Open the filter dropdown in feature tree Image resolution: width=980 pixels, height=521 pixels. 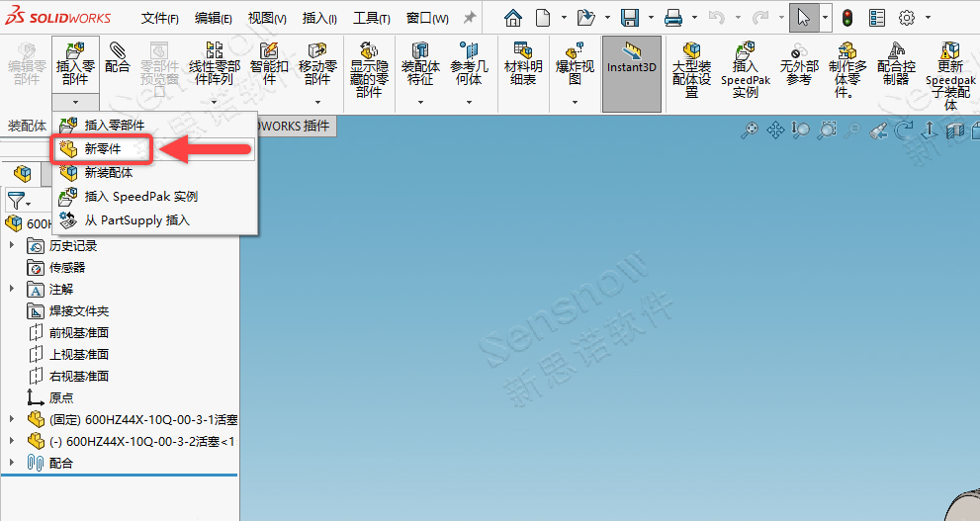[19, 201]
